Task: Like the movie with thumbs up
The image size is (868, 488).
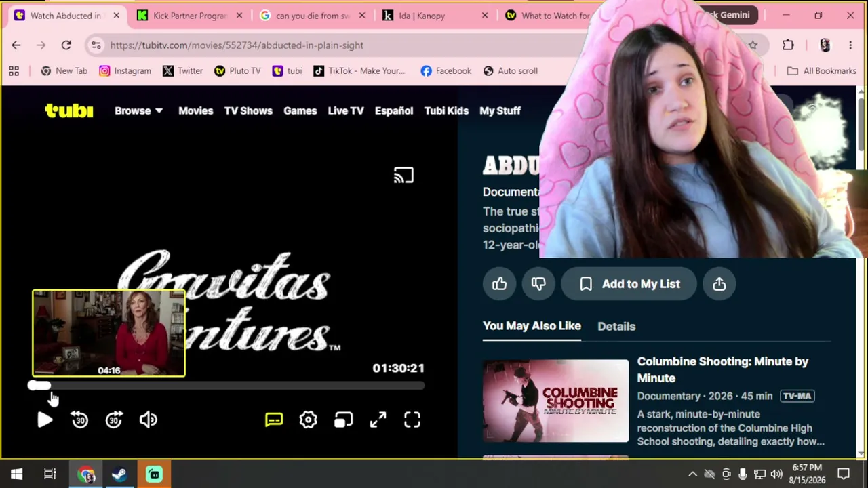Action: [x=500, y=284]
